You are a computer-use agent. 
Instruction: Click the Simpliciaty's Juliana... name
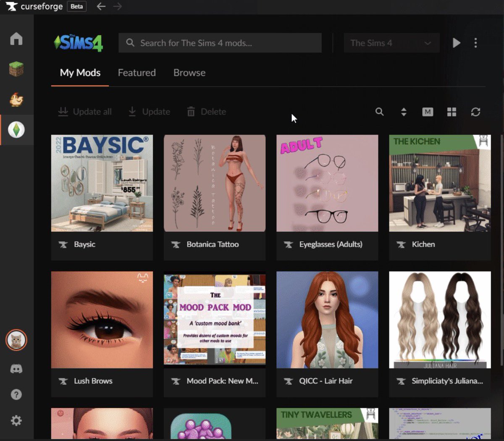pyautogui.click(x=447, y=381)
